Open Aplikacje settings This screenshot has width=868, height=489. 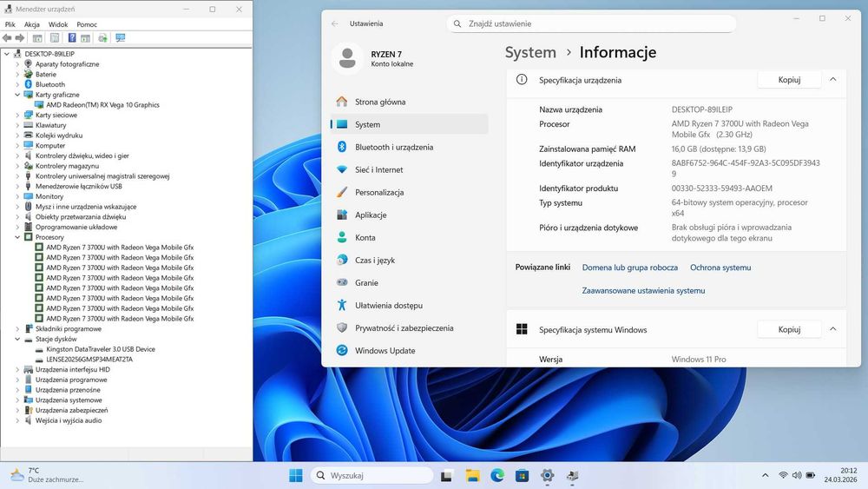pyautogui.click(x=409, y=215)
